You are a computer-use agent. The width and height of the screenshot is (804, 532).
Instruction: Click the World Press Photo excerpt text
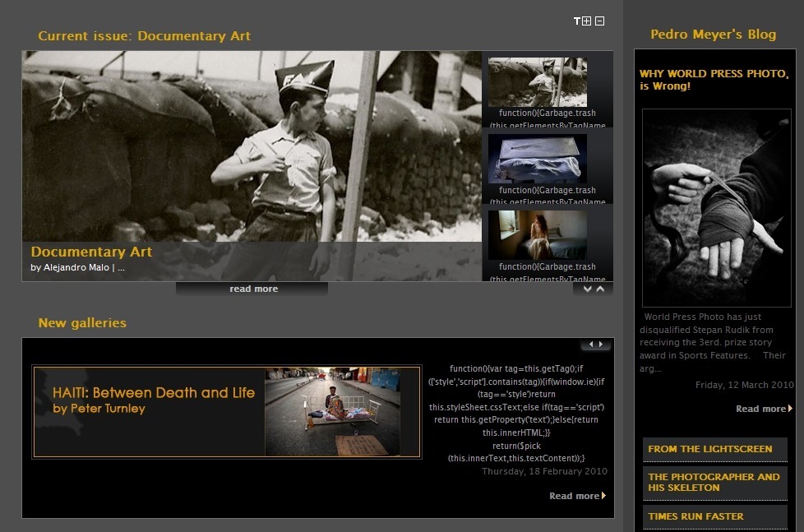pyautogui.click(x=713, y=342)
